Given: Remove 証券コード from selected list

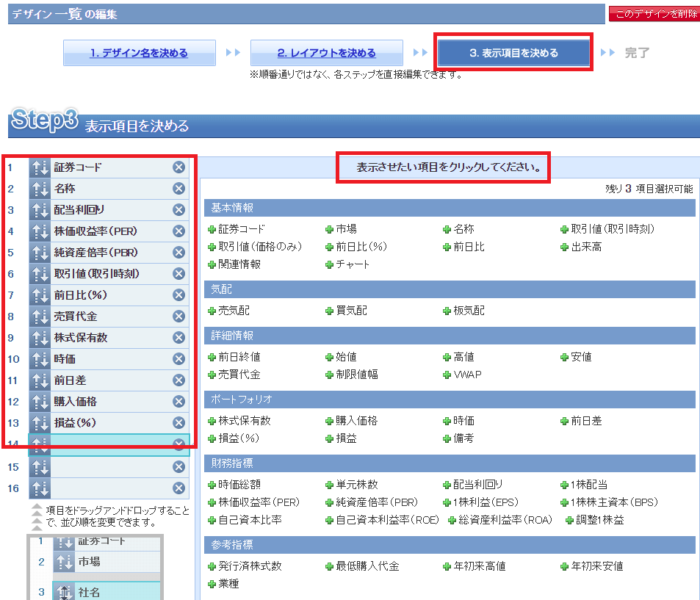Looking at the screenshot, I should [x=178, y=167].
